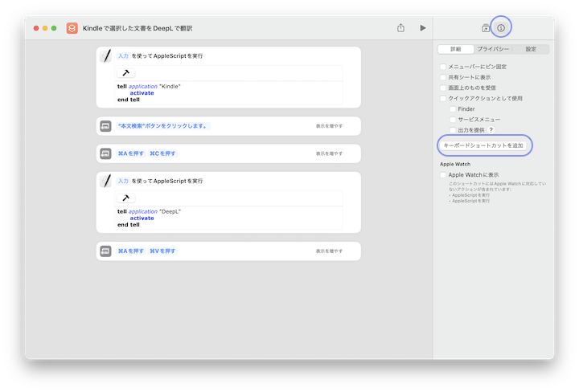Maximize window with green button

(54, 28)
